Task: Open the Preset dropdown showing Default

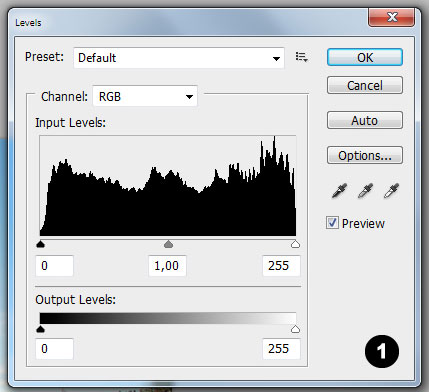Action: (x=179, y=58)
